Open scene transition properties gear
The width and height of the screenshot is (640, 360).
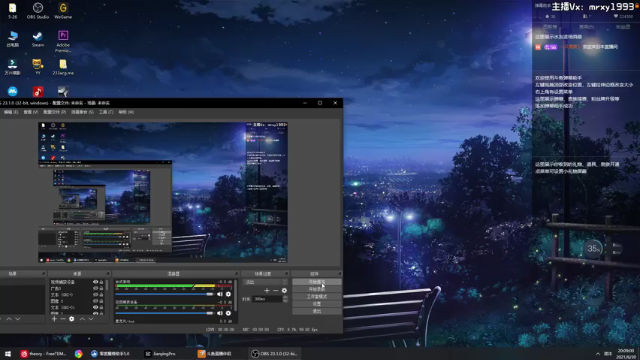(284, 291)
